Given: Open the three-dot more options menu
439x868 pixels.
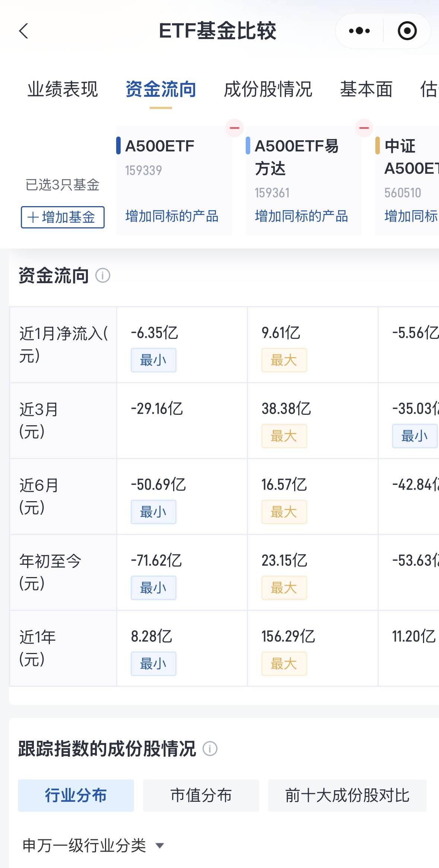Looking at the screenshot, I should [x=359, y=31].
